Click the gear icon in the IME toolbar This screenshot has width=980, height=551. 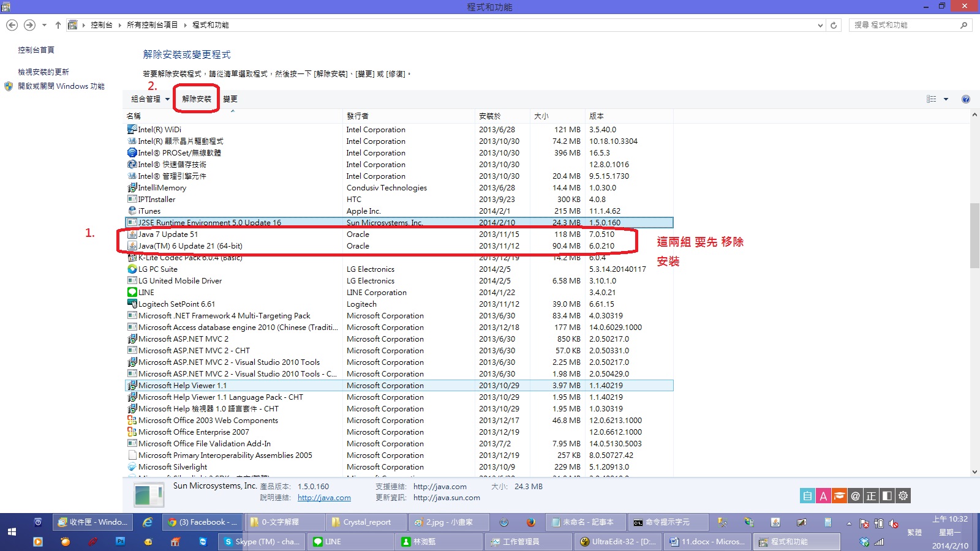[903, 496]
